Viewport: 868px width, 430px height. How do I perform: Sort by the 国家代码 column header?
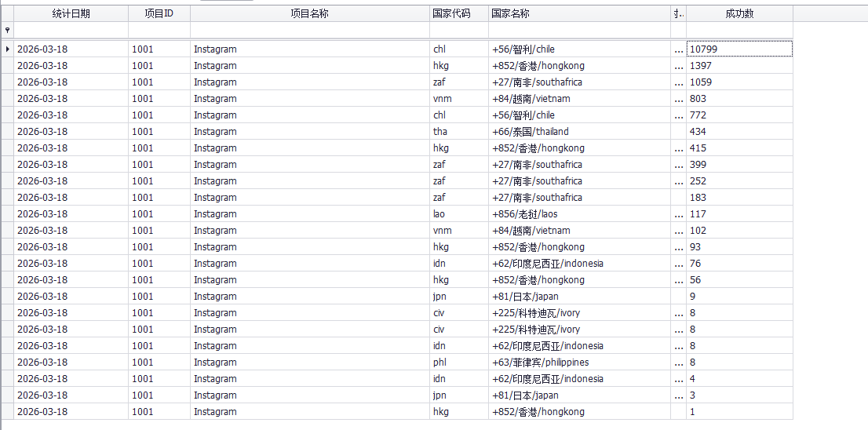coord(459,14)
